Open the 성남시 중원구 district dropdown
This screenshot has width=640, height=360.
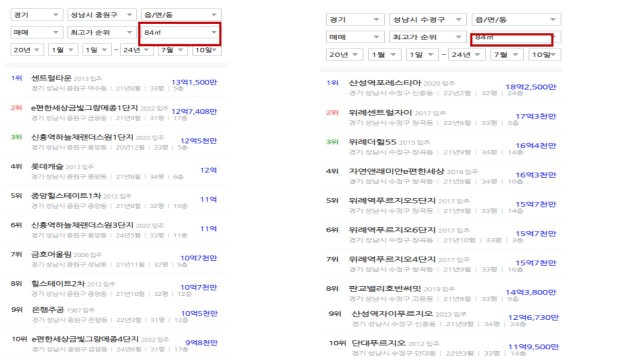pos(102,15)
